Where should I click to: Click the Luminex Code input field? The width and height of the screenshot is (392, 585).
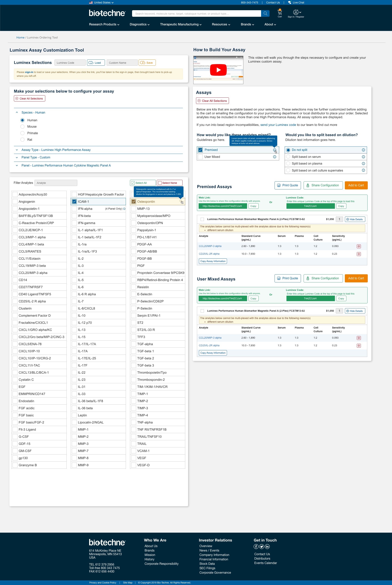[70, 63]
